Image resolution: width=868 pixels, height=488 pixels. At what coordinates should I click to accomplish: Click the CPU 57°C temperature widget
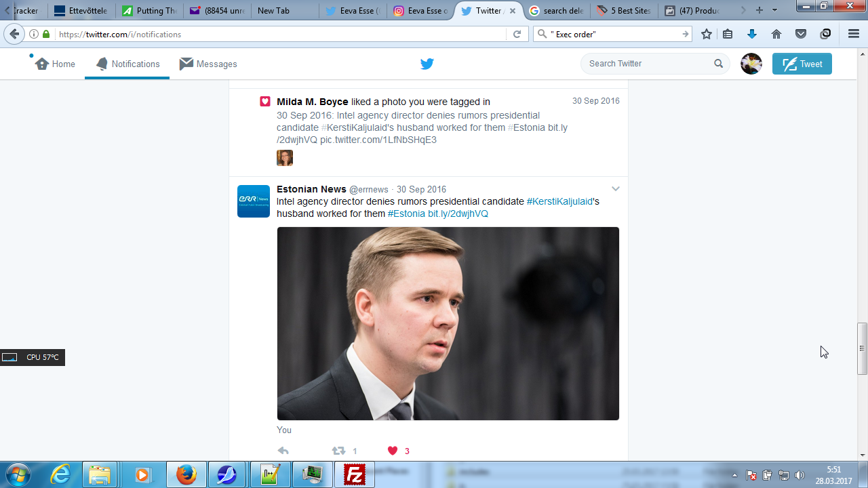33,357
